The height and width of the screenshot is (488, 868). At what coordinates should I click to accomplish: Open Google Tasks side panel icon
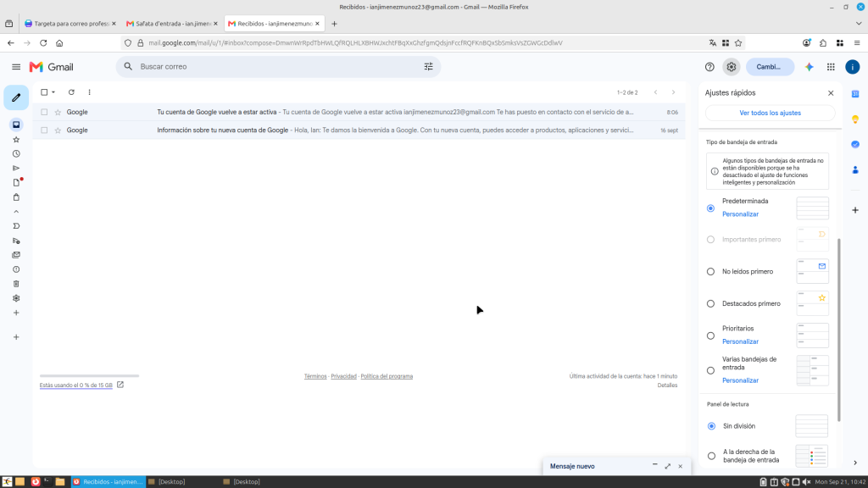click(x=855, y=144)
